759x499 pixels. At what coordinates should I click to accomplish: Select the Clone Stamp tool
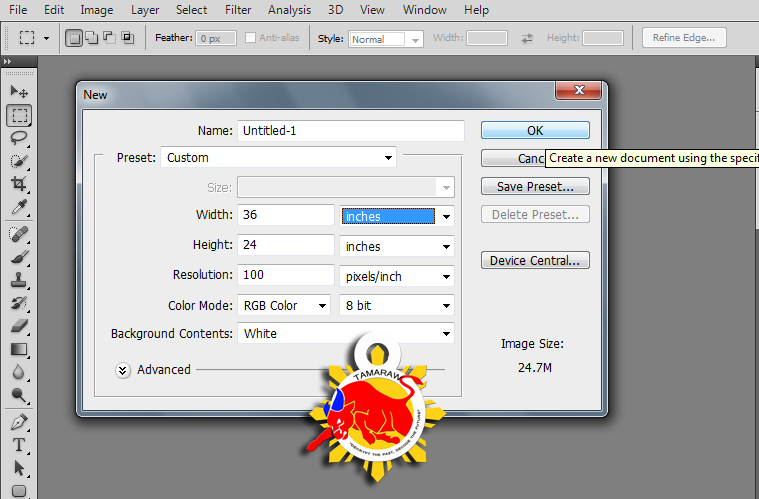coord(19,279)
